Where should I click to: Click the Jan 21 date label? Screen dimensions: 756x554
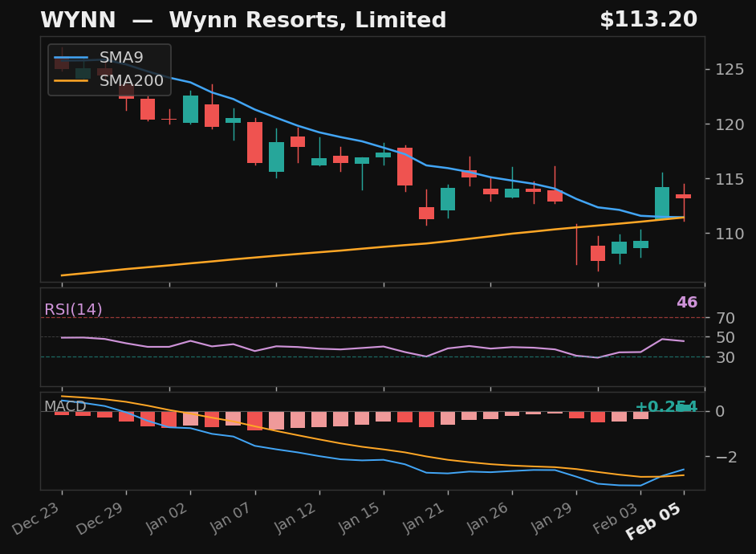(x=423, y=519)
